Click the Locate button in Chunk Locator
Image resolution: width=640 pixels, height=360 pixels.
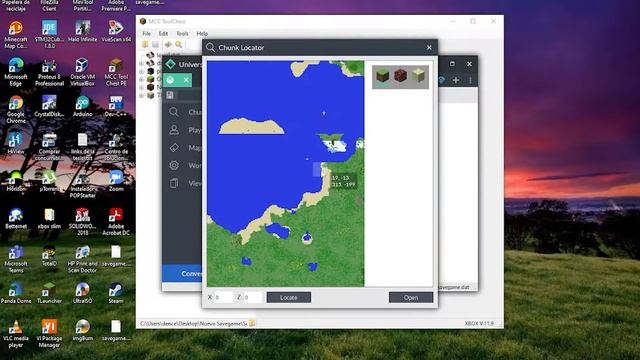[289, 298]
